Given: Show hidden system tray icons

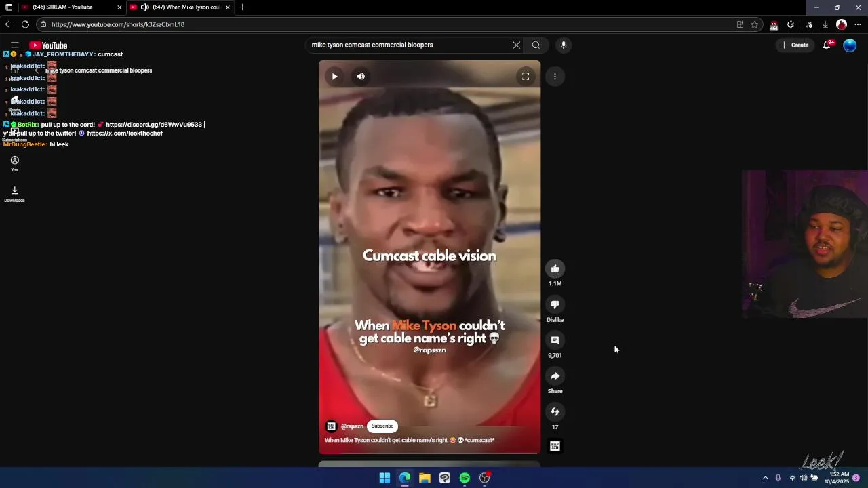Looking at the screenshot, I should click(766, 478).
